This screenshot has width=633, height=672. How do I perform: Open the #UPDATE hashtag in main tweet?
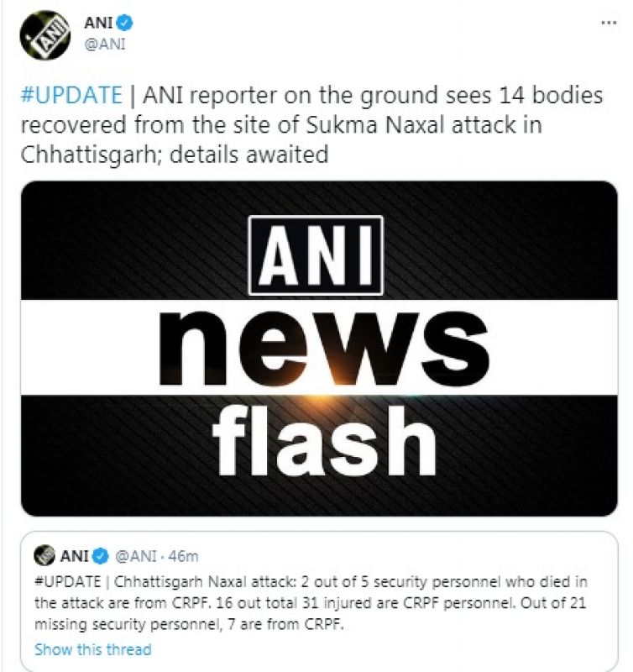[72, 95]
